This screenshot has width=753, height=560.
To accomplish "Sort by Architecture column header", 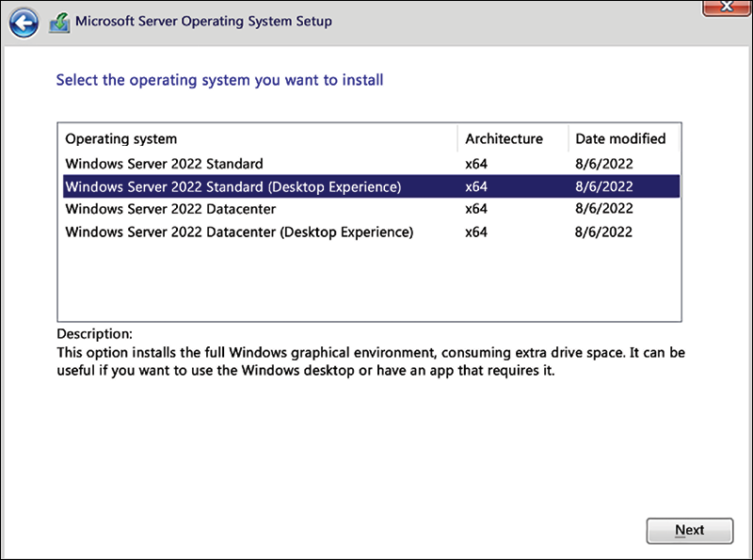I will tap(513, 138).
